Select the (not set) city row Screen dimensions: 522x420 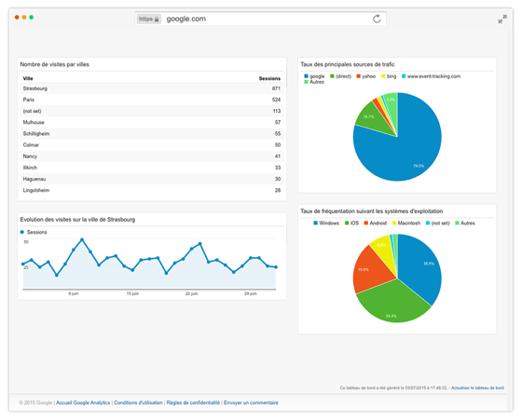coord(152,111)
